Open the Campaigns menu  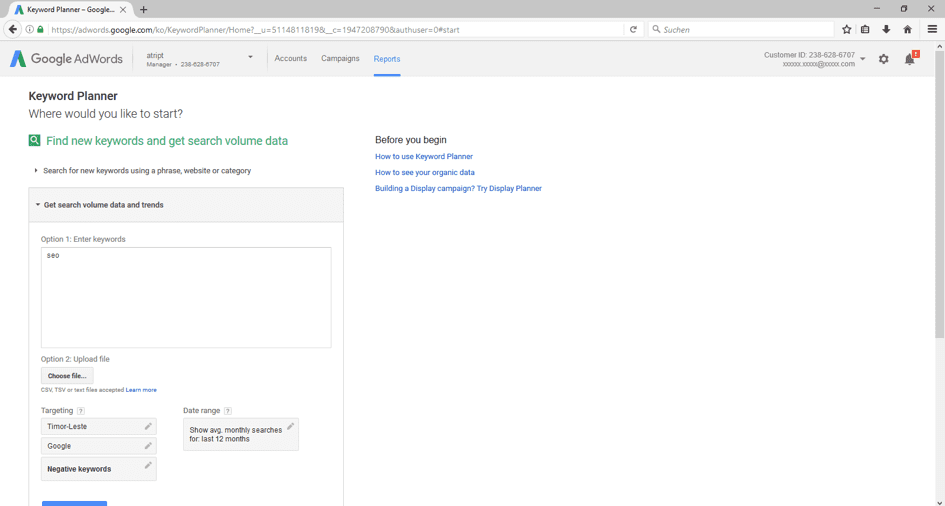click(x=340, y=58)
